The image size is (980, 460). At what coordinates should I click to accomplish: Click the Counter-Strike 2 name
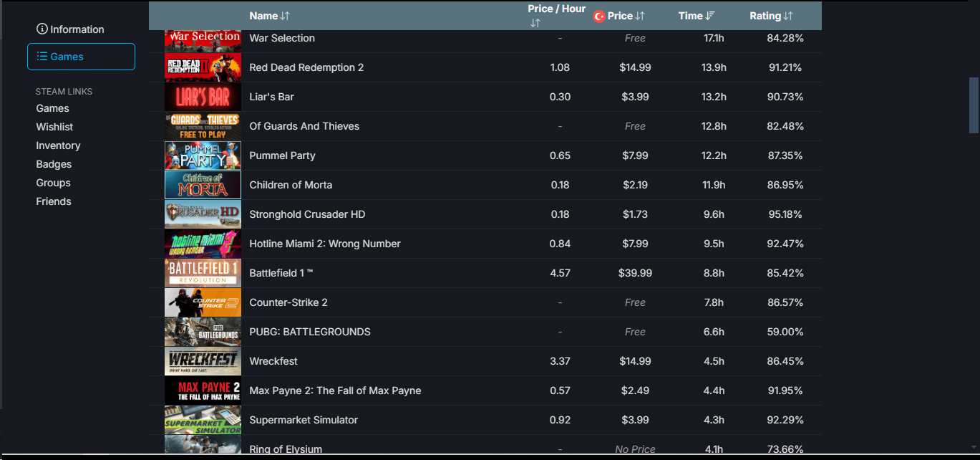coord(288,302)
